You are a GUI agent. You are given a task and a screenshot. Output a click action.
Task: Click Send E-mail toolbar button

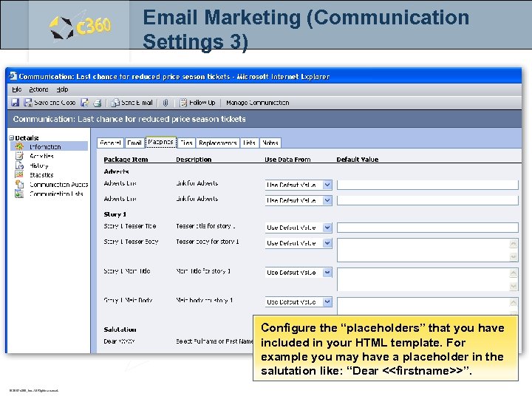click(x=132, y=103)
